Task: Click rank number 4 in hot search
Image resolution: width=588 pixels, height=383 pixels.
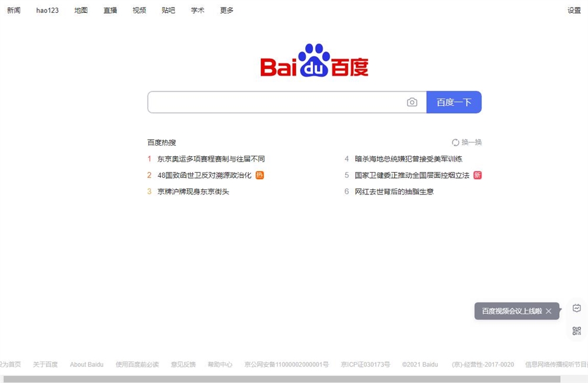Action: pyautogui.click(x=346, y=159)
